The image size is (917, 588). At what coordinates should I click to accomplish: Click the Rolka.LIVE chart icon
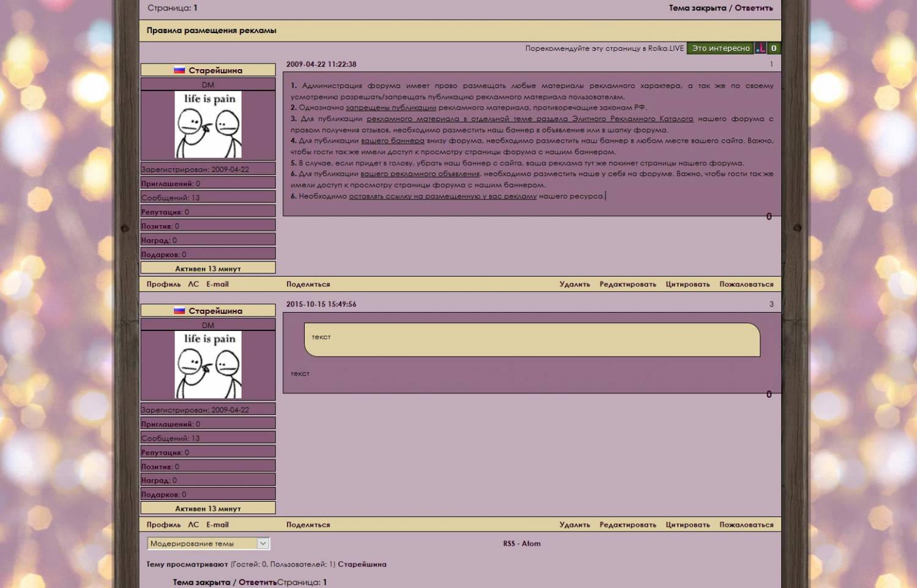click(x=760, y=48)
